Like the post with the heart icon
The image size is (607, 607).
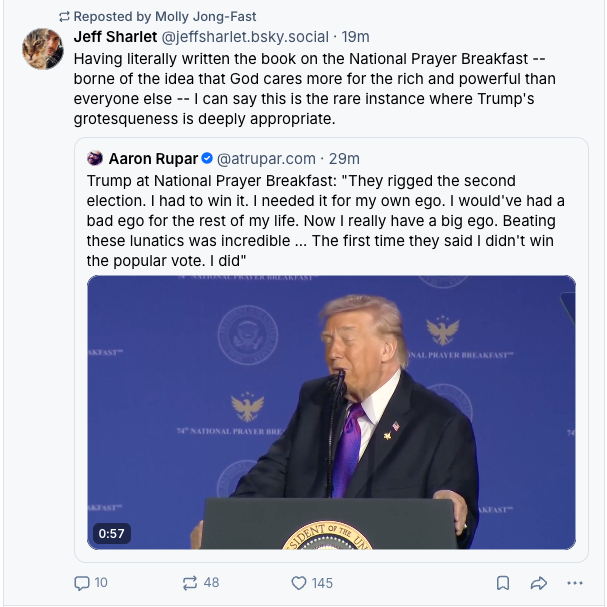(x=298, y=583)
